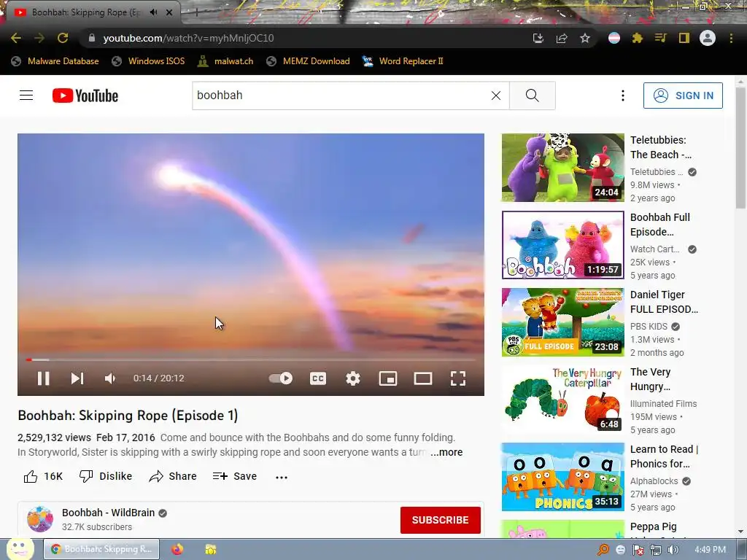Enter fullscreen mode
The image size is (747, 560).
(458, 378)
